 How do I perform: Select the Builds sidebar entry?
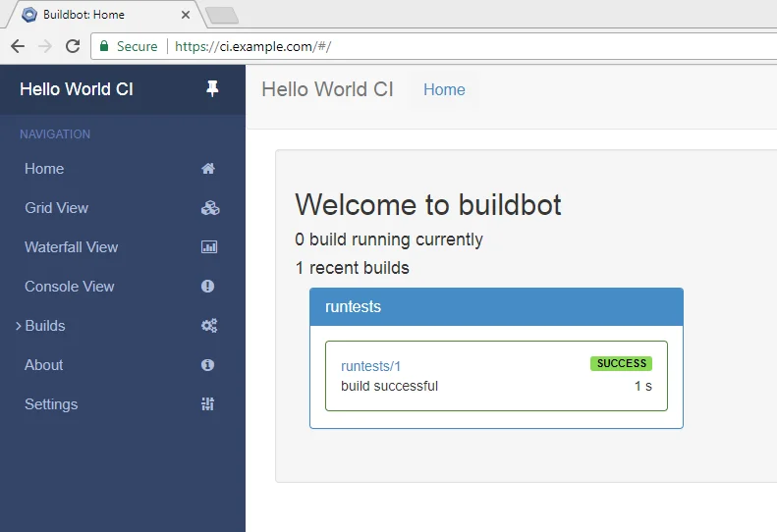(45, 326)
